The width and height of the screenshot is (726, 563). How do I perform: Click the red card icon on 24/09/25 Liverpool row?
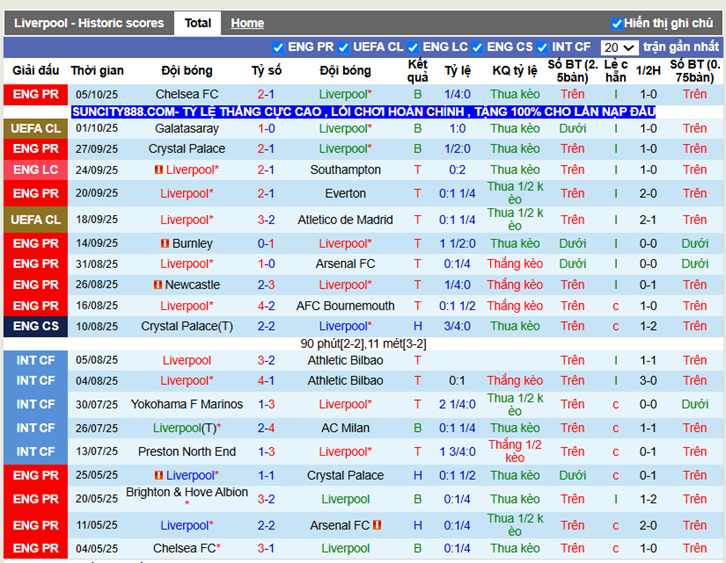click(158, 170)
